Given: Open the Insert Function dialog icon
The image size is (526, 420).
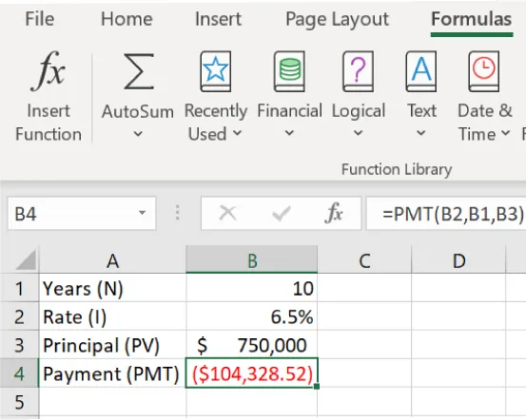Looking at the screenshot, I should (48, 71).
